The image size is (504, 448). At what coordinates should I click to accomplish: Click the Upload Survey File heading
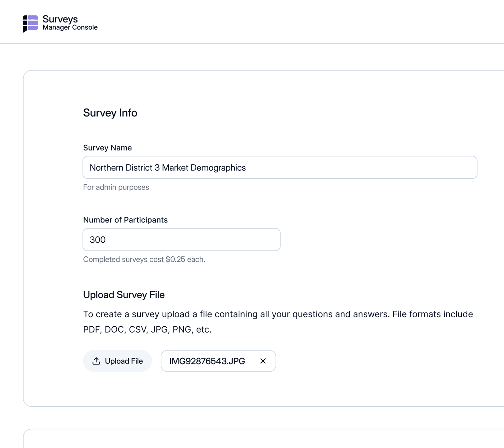pos(124,295)
